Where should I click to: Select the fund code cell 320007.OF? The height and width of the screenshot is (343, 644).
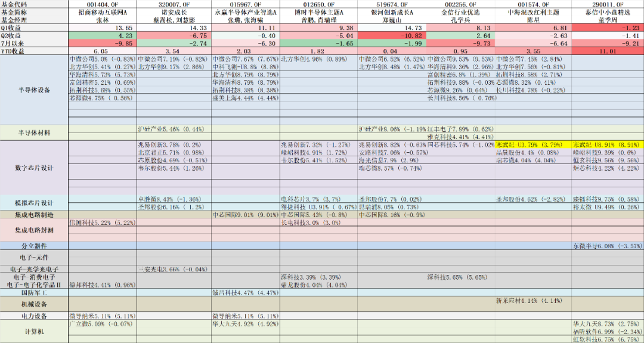click(x=174, y=4)
